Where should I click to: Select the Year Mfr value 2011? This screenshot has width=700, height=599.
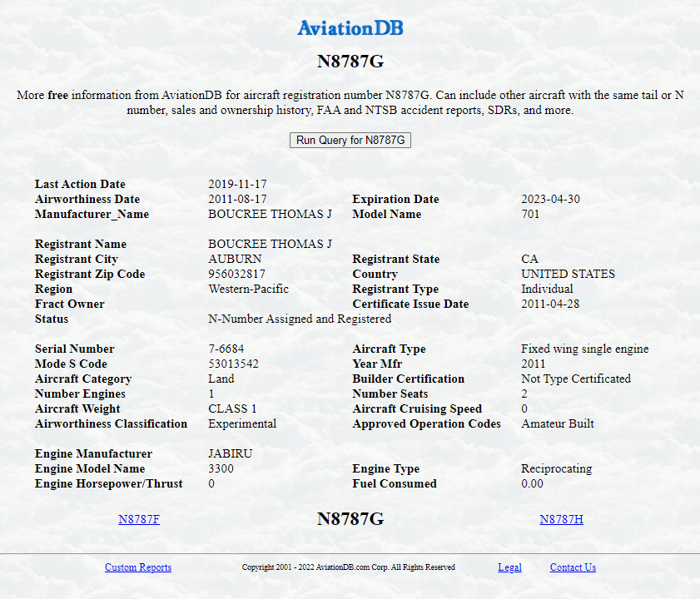533,364
